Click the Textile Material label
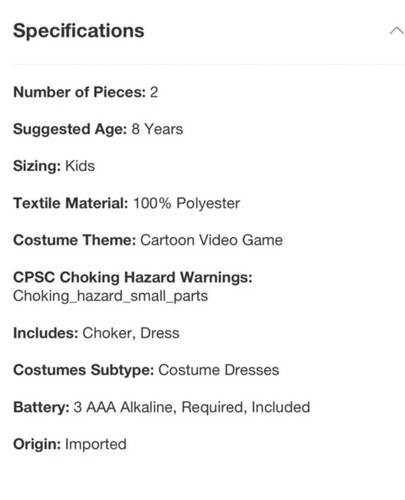The height and width of the screenshot is (500, 405). [x=71, y=203]
